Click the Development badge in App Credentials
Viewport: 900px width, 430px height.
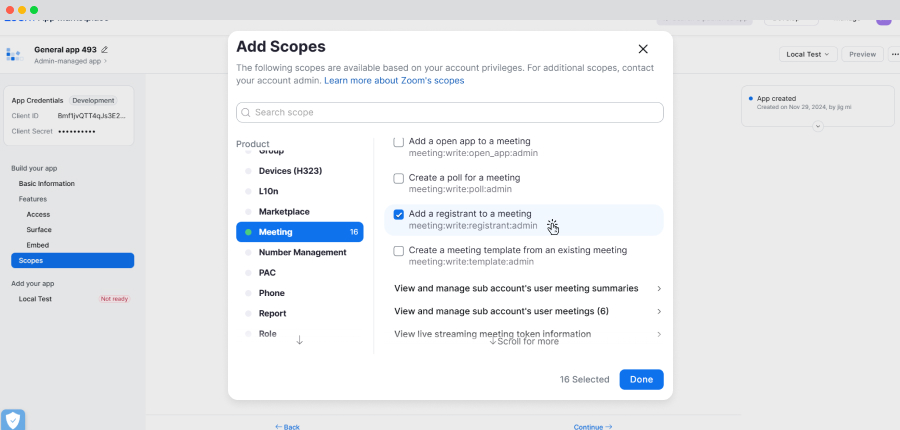[x=93, y=100]
